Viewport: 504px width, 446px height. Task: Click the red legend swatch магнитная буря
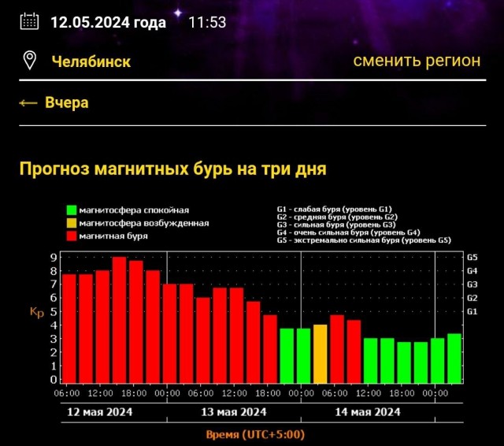coord(72,236)
